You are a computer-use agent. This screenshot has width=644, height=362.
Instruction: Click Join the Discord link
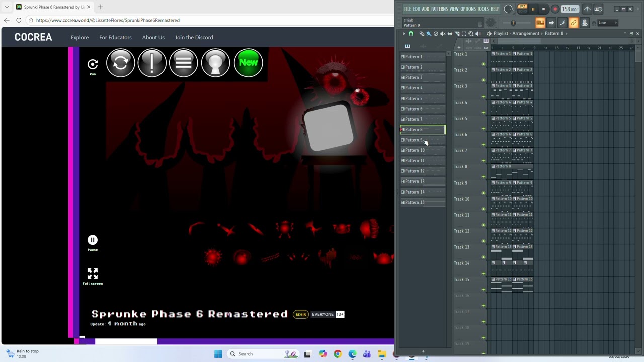click(194, 37)
